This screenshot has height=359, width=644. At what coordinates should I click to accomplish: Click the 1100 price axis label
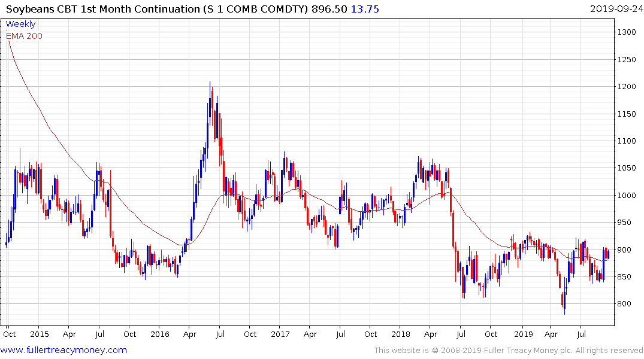click(627, 141)
